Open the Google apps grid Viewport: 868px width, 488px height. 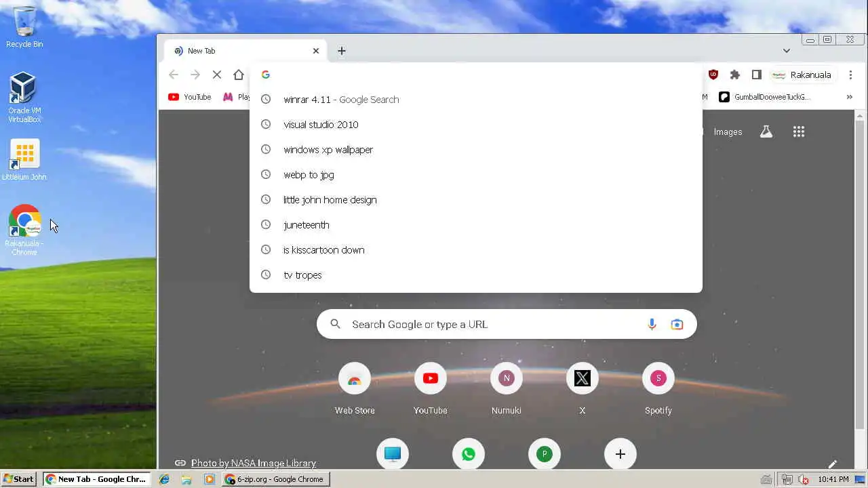tap(799, 132)
